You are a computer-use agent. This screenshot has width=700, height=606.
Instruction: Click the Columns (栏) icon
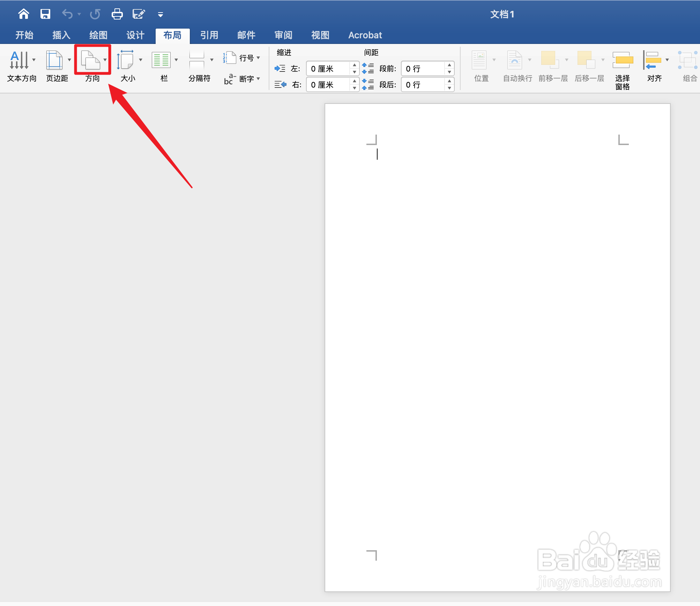[161, 60]
